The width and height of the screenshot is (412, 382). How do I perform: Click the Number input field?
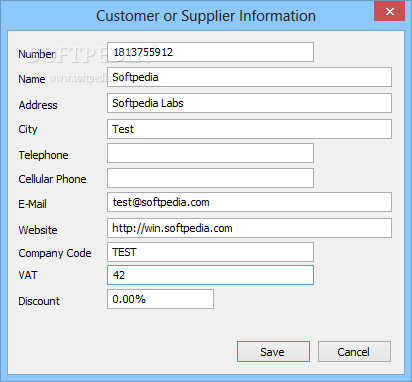click(210, 52)
